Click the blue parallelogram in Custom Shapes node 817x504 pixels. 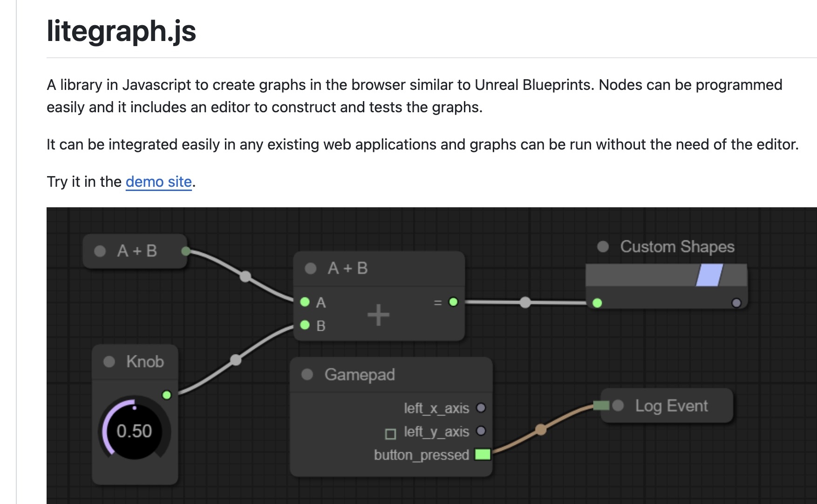[709, 275]
